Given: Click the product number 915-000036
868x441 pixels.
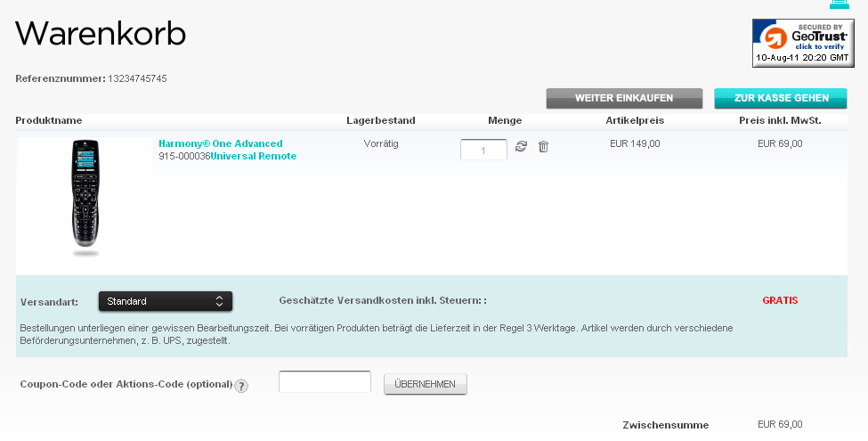Looking at the screenshot, I should [184, 156].
